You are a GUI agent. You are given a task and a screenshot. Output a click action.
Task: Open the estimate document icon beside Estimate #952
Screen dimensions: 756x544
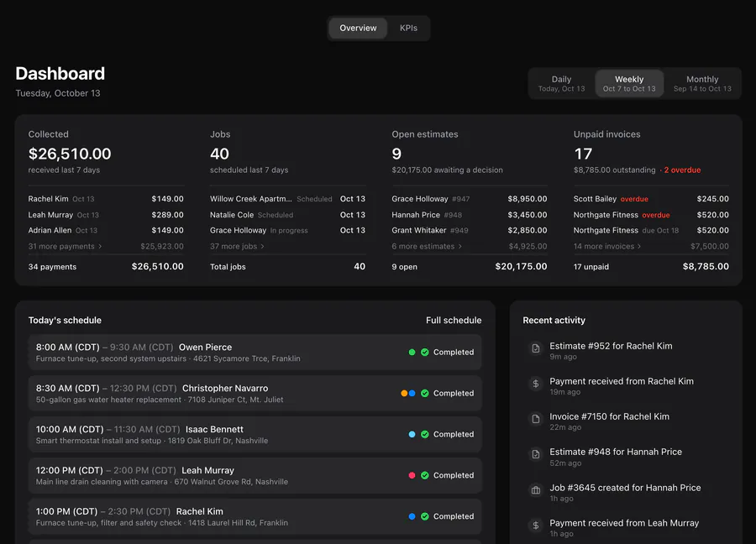pyautogui.click(x=536, y=348)
